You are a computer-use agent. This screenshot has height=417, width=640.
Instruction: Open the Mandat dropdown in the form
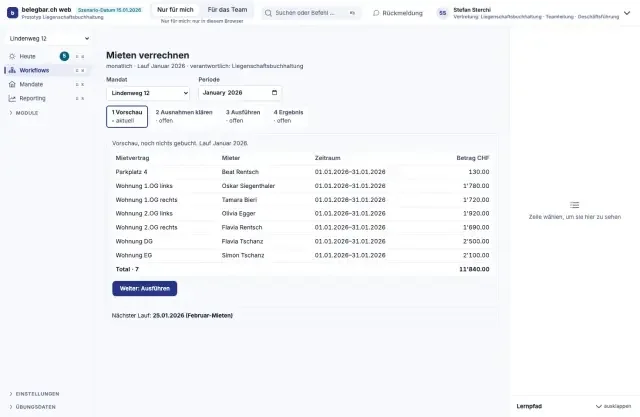tap(148, 93)
